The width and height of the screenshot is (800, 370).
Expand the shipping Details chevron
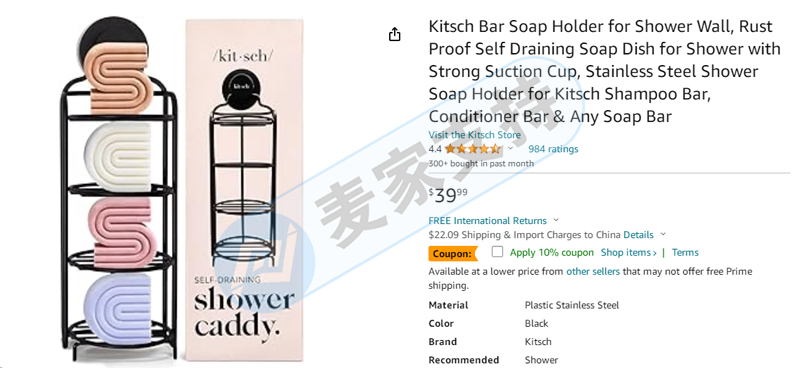click(x=663, y=235)
